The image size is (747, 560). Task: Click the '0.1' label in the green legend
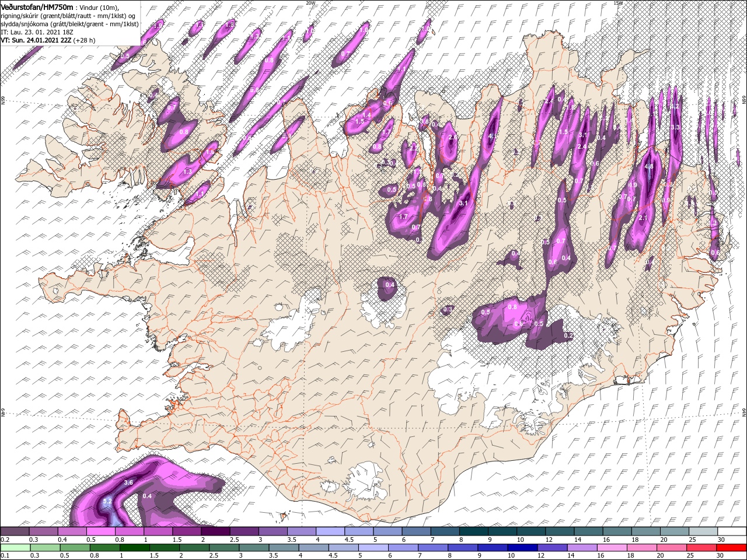click(5, 556)
